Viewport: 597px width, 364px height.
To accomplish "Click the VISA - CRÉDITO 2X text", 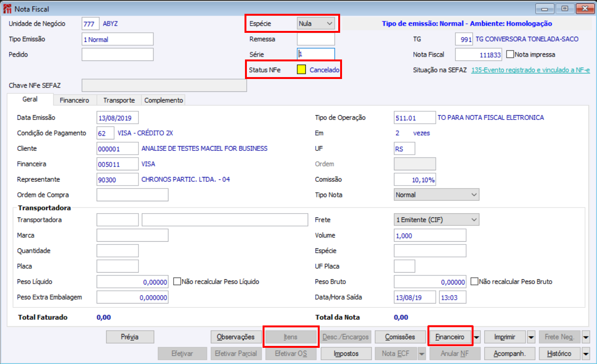I will pos(145,133).
